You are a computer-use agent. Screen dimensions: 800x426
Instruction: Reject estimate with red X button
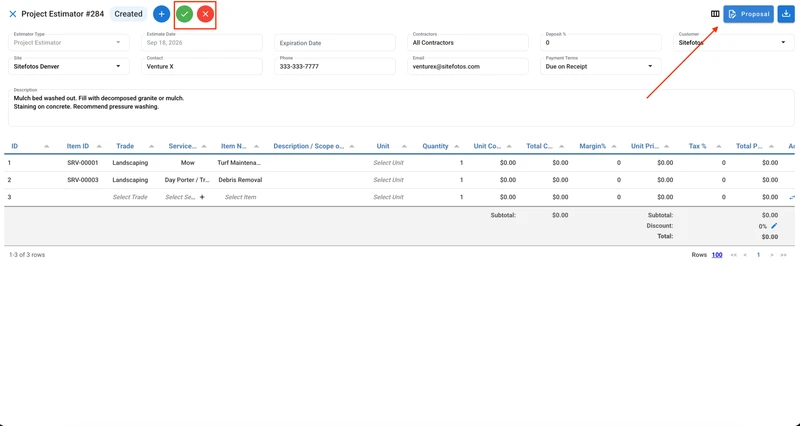tap(205, 14)
